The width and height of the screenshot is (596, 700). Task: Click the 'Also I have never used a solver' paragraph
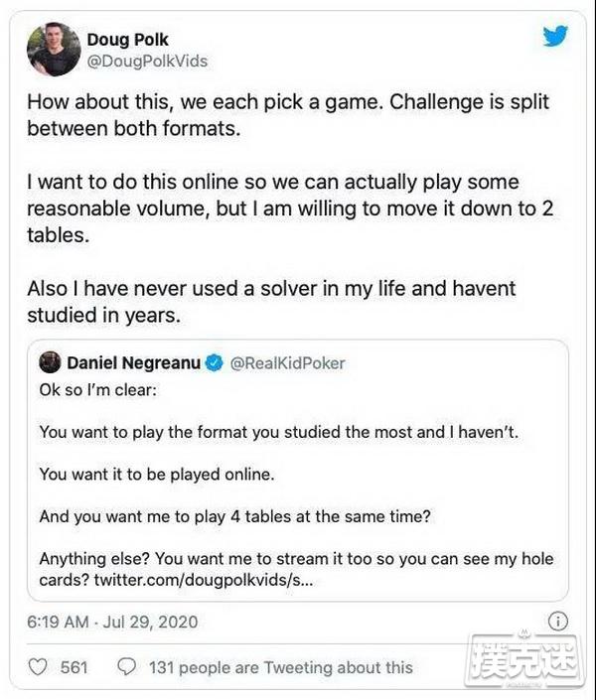click(x=271, y=302)
